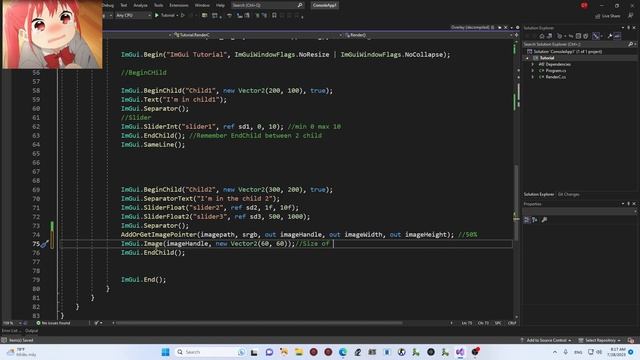Toggle Show All Files in Solution Explorer
Viewport: 640px width, 360px height.
(586, 36)
